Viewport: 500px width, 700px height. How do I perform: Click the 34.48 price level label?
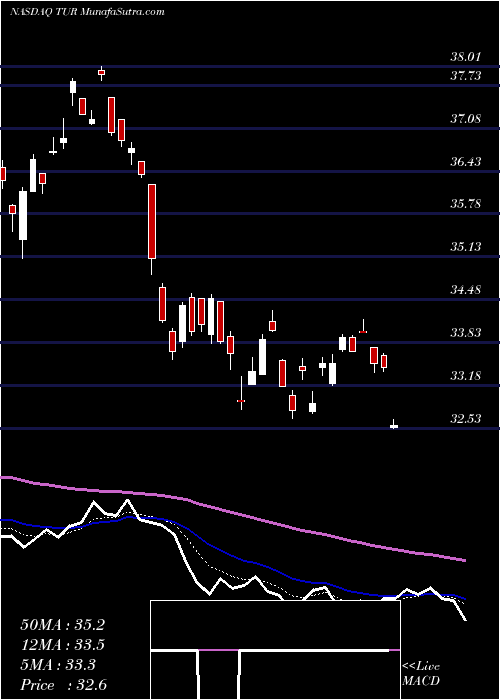465,290
